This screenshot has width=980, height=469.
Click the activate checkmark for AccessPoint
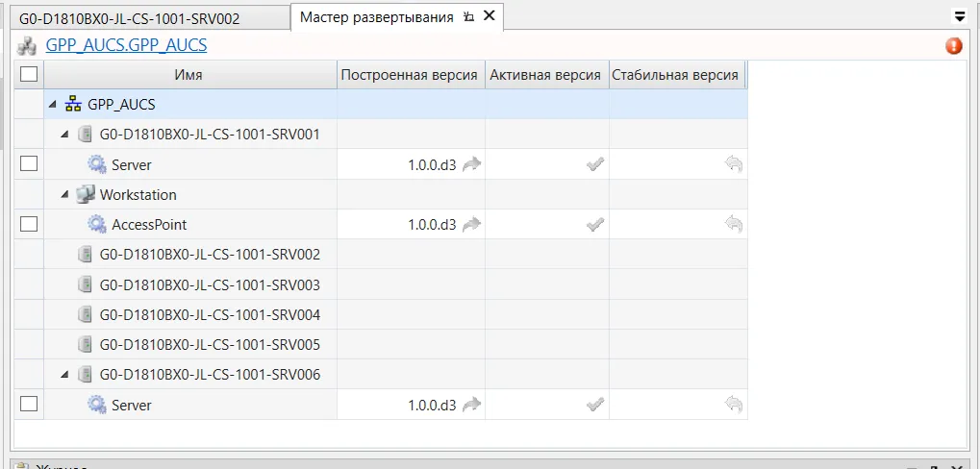coord(595,224)
